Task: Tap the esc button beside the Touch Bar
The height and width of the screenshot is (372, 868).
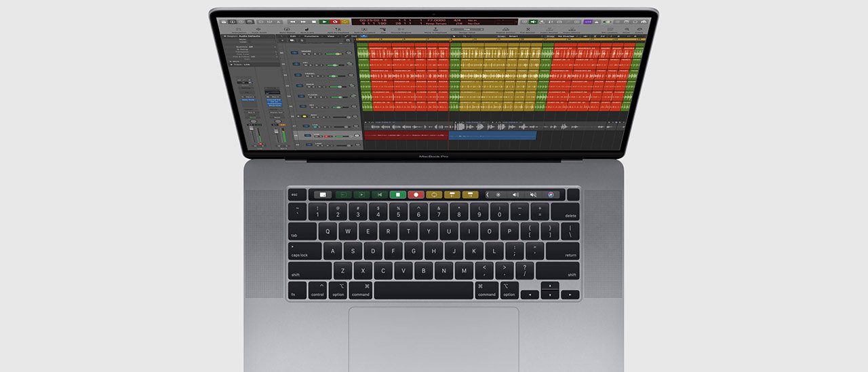Action: pyautogui.click(x=297, y=194)
